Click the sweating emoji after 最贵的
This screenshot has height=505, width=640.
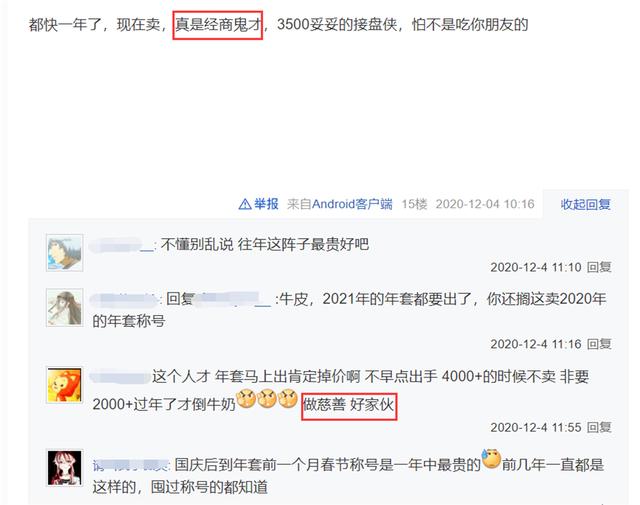pyautogui.click(x=491, y=459)
